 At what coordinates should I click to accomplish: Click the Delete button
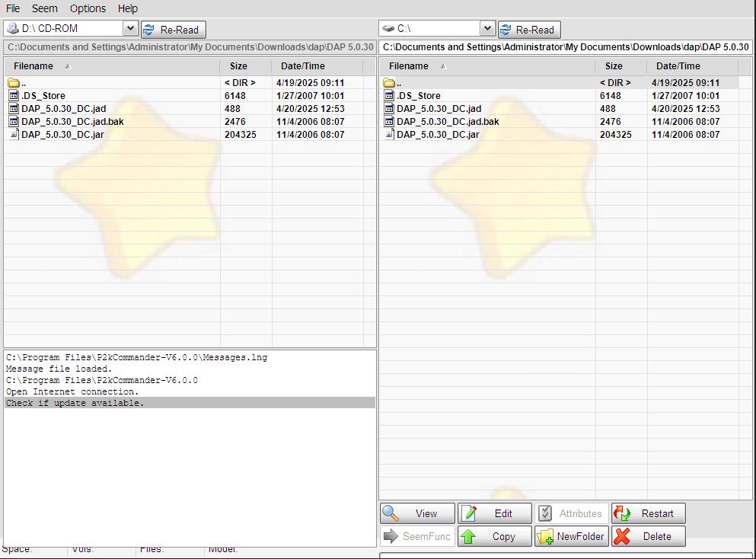(649, 536)
